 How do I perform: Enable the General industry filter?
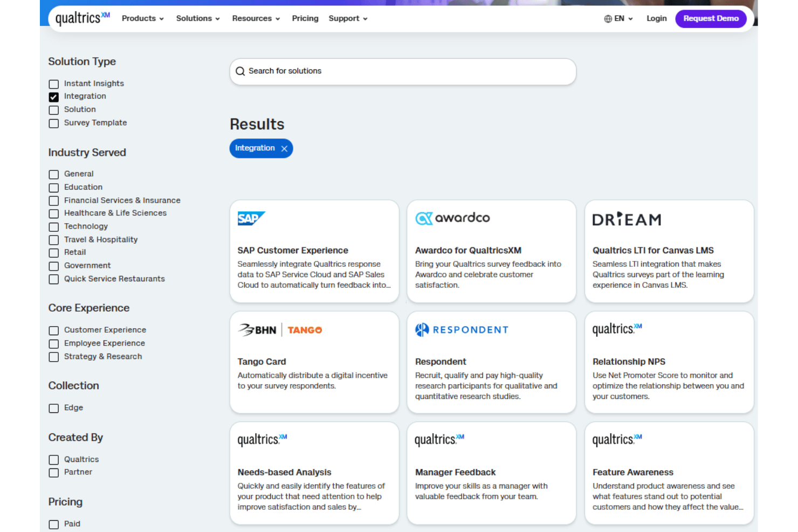(x=54, y=175)
